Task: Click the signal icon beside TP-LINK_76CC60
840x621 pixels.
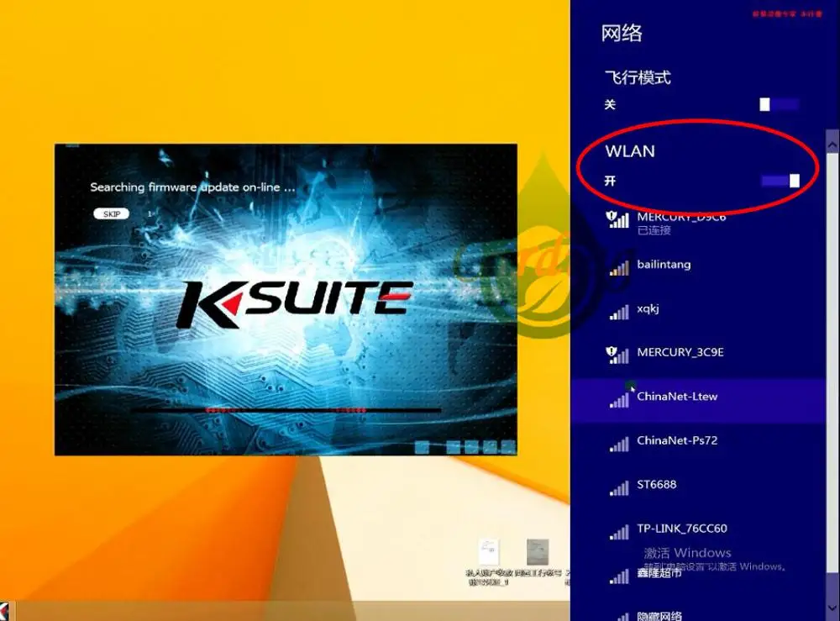Action: (619, 532)
